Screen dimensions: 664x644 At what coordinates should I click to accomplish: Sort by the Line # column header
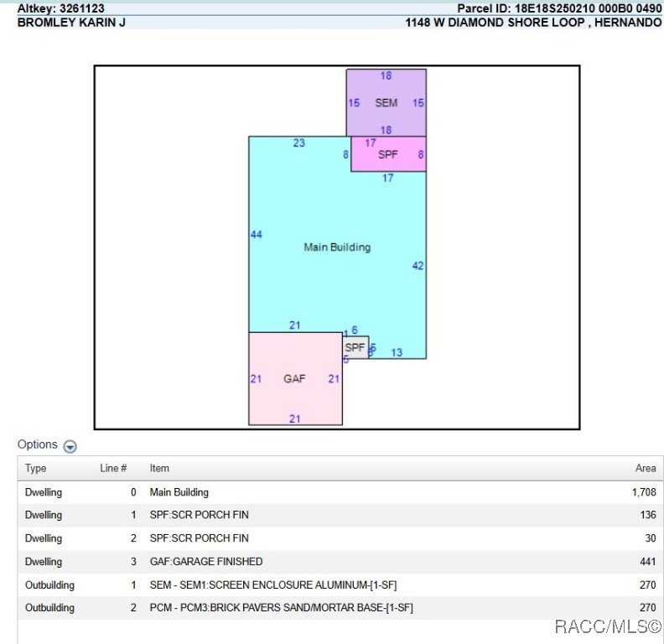coord(113,468)
